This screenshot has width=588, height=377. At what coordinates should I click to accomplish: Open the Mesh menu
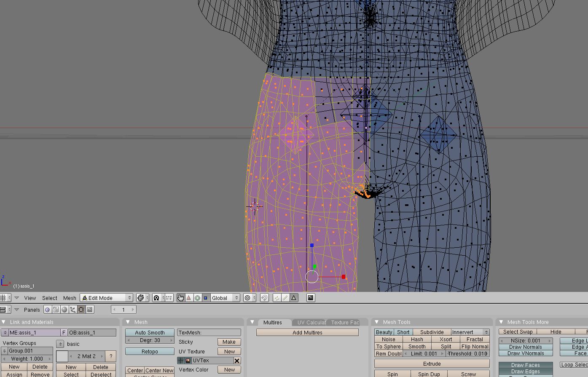[70, 298]
